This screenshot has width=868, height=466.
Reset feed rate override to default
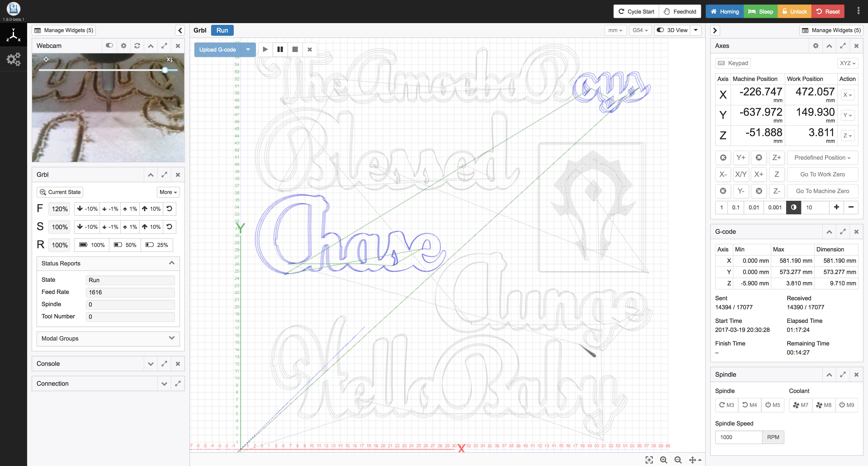[x=170, y=209]
